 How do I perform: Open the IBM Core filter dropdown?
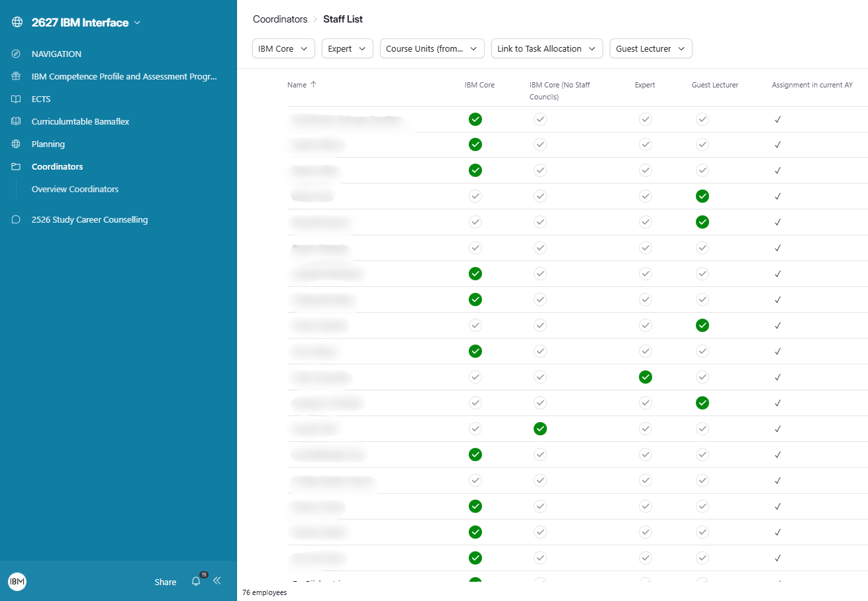(x=283, y=48)
